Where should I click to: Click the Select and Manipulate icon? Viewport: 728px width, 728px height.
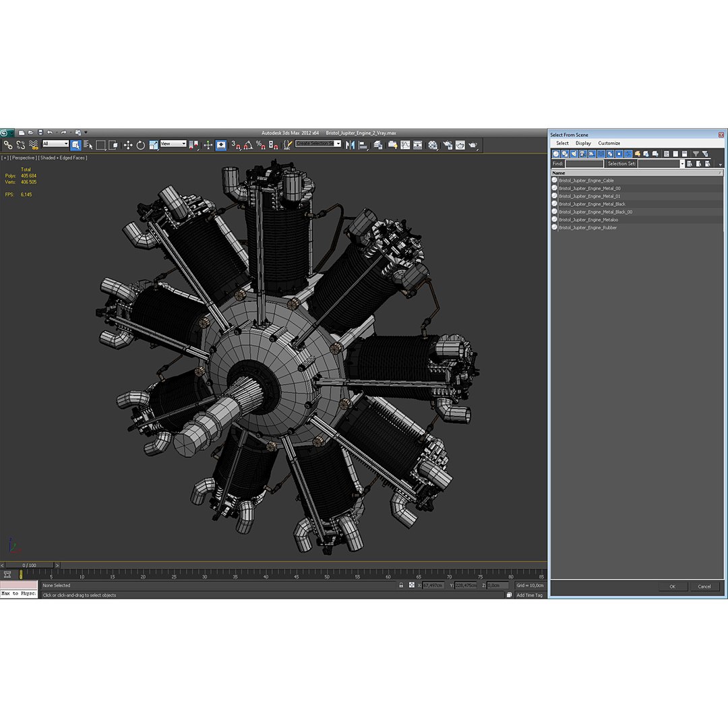[208, 145]
